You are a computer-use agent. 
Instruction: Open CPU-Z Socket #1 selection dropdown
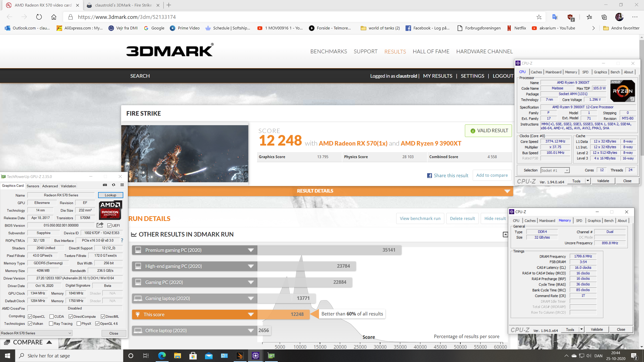click(555, 170)
